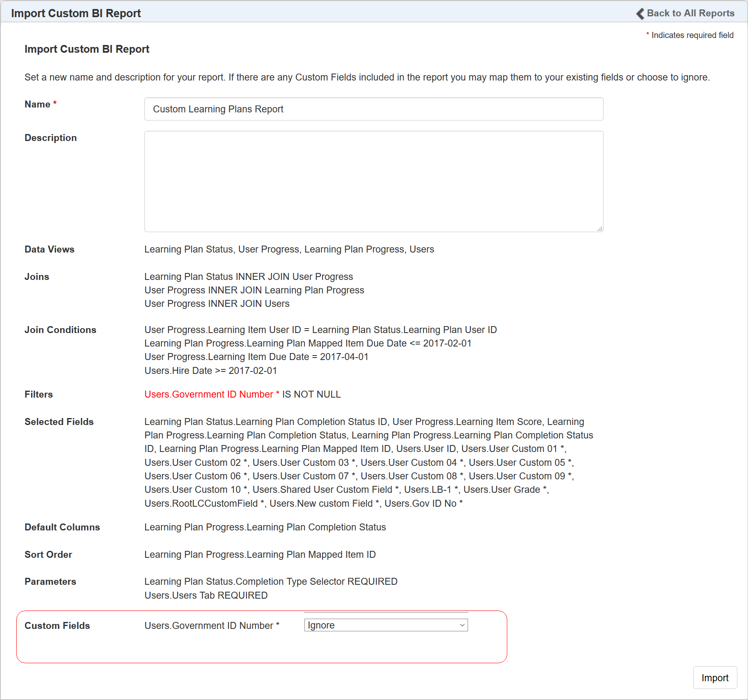Screen dimensions: 748x700
Task: Click the Description label
Action: (x=51, y=138)
